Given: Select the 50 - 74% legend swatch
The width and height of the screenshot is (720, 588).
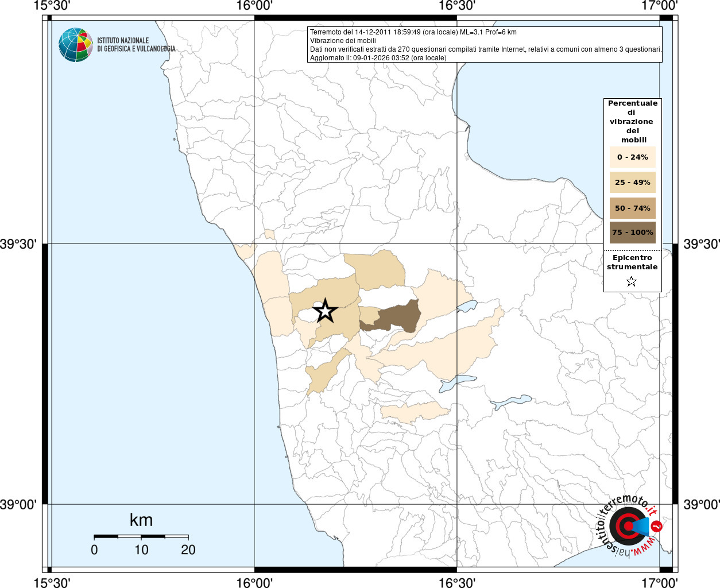Looking at the screenshot, I should 632,208.
